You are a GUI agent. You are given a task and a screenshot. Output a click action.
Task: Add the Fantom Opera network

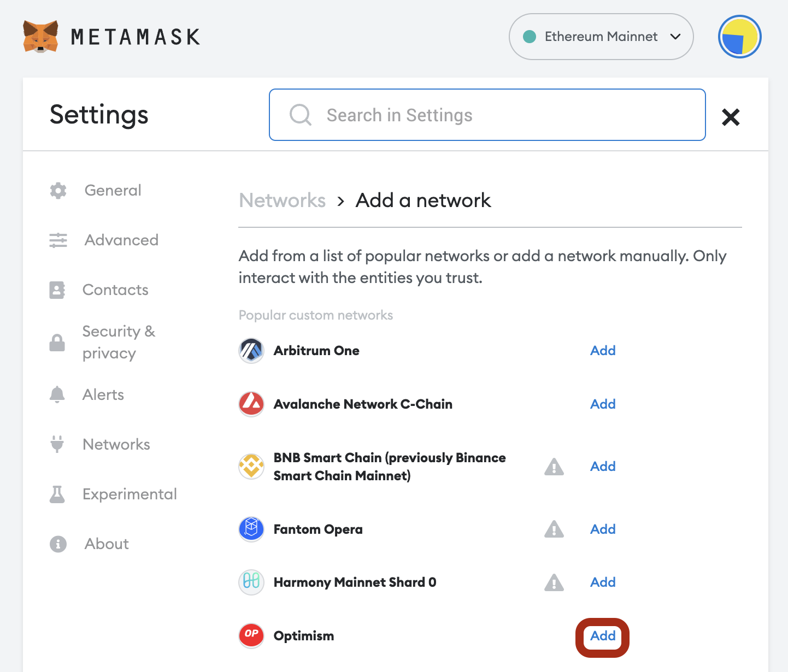coord(603,529)
